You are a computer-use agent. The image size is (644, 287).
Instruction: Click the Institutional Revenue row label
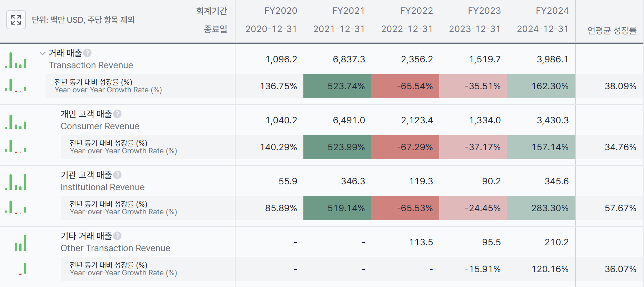[102, 187]
